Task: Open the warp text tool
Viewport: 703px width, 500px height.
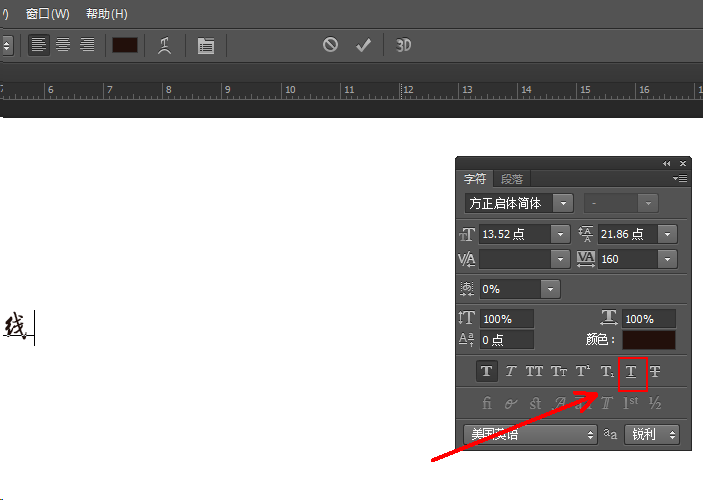Action: click(x=165, y=45)
